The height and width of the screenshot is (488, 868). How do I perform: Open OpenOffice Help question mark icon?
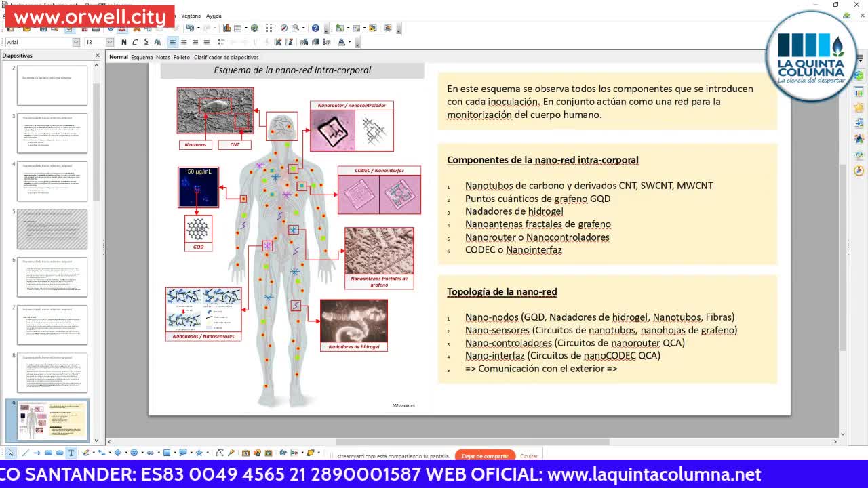click(x=315, y=28)
